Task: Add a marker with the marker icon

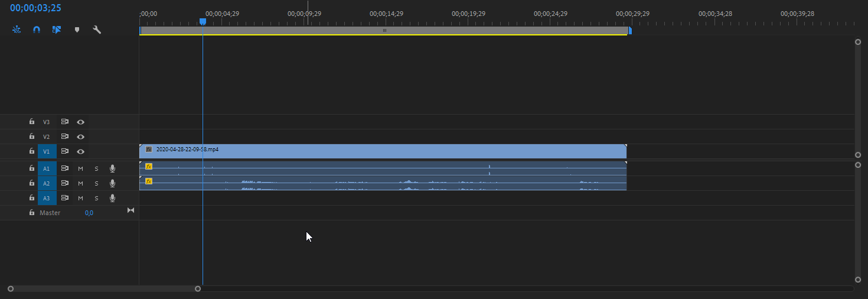Action: point(77,30)
